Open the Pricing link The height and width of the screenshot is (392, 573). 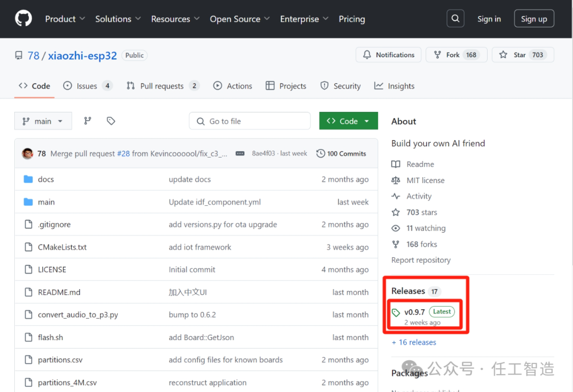coord(352,19)
